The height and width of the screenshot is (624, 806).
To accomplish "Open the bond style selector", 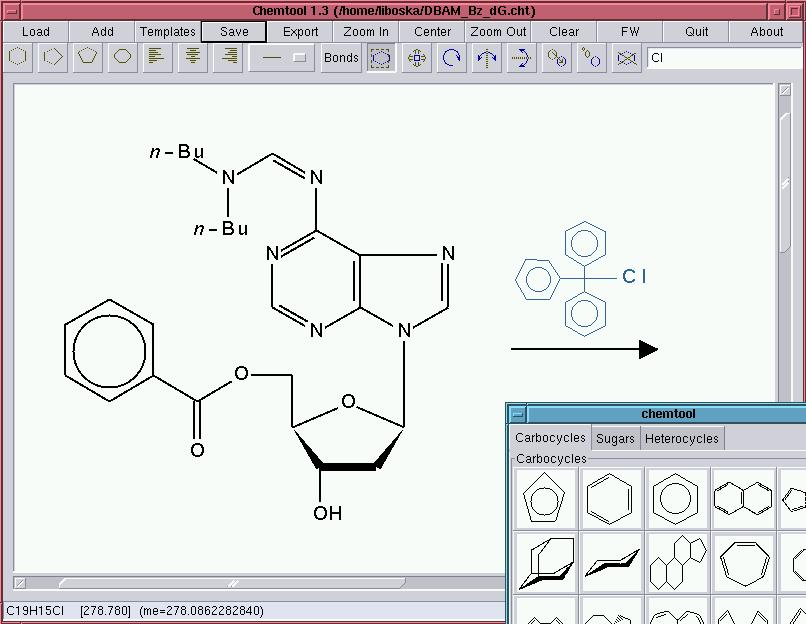I will 283,58.
